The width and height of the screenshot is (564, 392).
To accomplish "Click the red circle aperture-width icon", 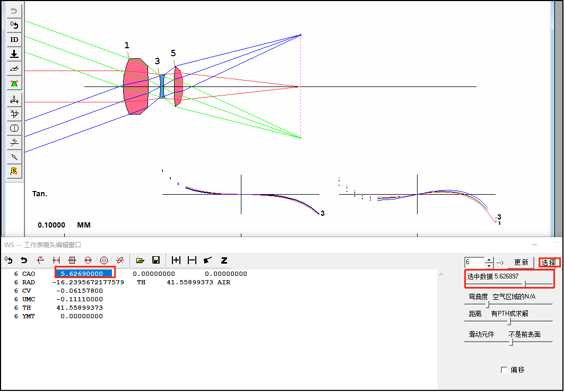I will click(88, 260).
